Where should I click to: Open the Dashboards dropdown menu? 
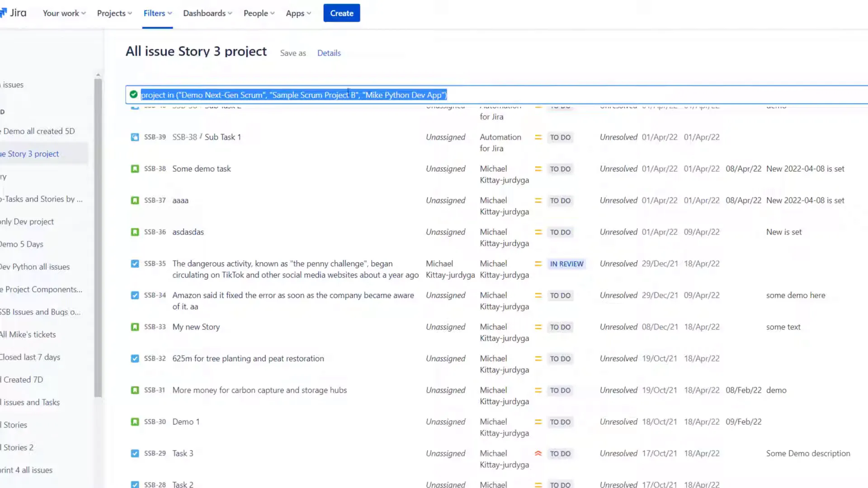(208, 13)
